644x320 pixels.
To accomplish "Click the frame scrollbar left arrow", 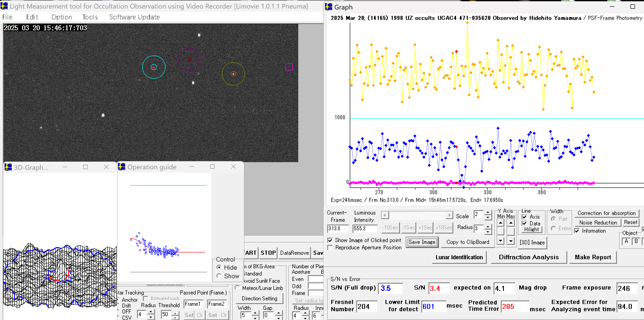I will tap(385, 215).
